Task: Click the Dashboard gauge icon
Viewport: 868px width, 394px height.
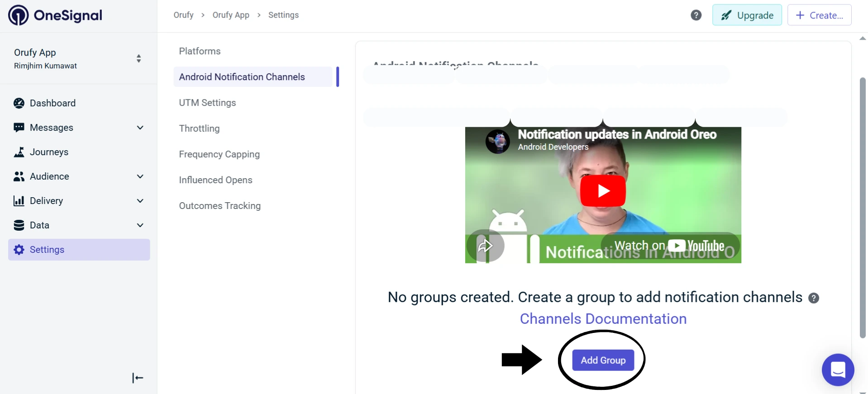Action: 19,103
